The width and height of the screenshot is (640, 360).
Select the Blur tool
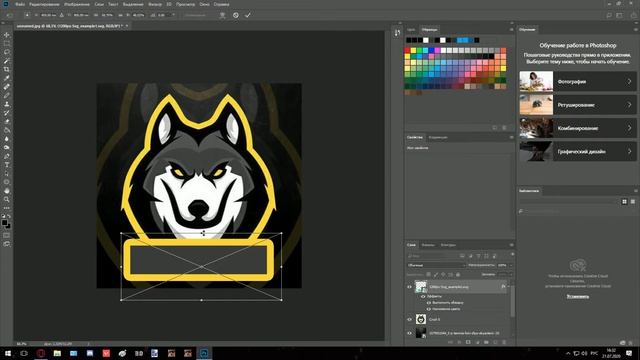click(7, 139)
